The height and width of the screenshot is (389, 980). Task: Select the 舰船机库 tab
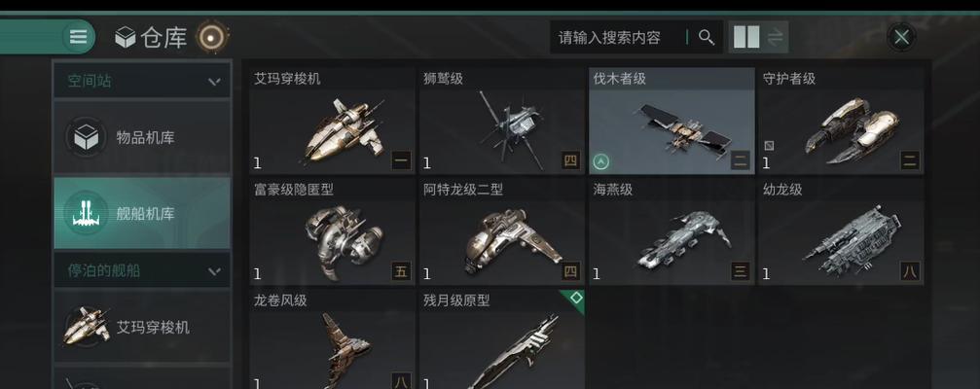click(x=142, y=214)
